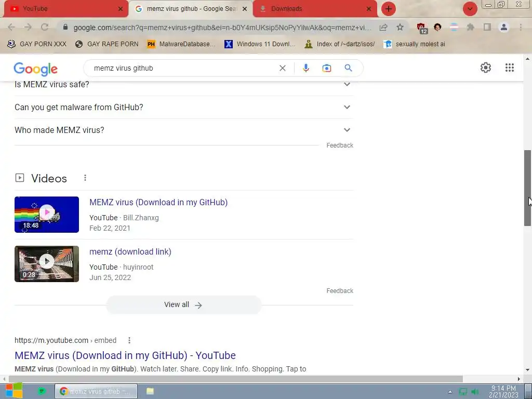The width and height of the screenshot is (532, 399).
Task: Click the Chrome window button in taskbar
Action: tap(96, 391)
